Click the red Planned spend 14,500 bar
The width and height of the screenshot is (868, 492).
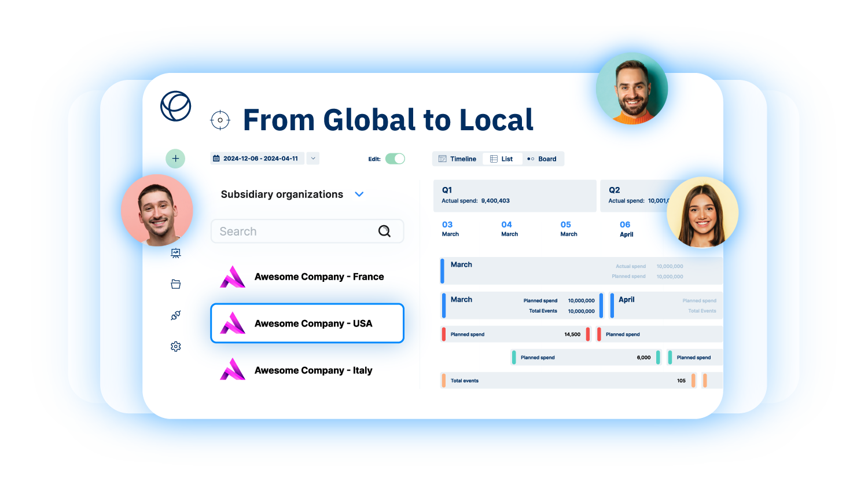[x=516, y=334]
